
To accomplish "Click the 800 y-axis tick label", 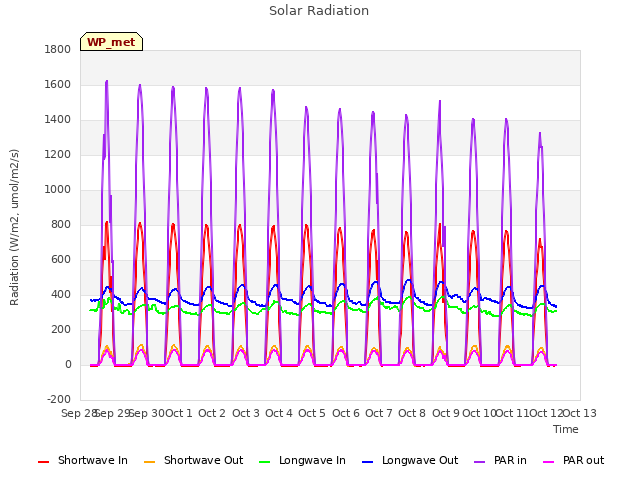I will point(61,224).
